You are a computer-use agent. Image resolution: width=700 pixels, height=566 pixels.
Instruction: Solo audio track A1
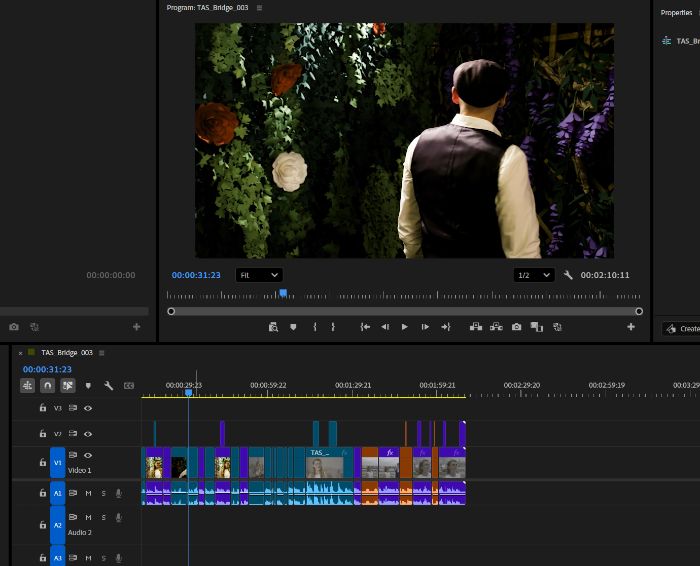click(x=104, y=493)
